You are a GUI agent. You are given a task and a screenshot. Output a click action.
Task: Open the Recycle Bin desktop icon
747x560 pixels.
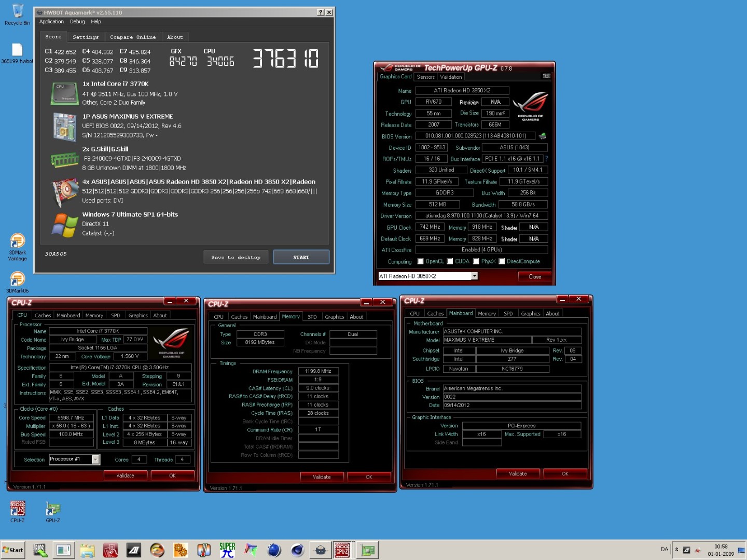coord(17,14)
